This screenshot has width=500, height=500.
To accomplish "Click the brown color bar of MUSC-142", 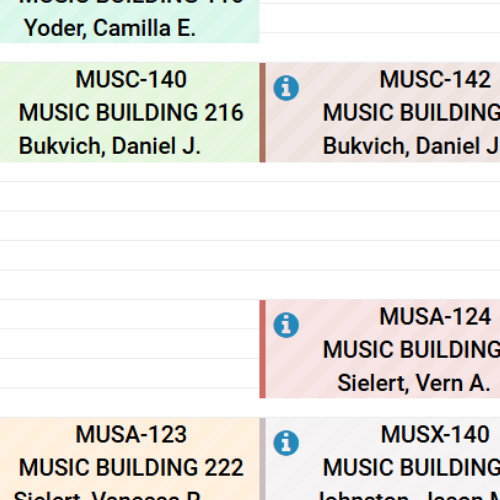I will (262, 112).
